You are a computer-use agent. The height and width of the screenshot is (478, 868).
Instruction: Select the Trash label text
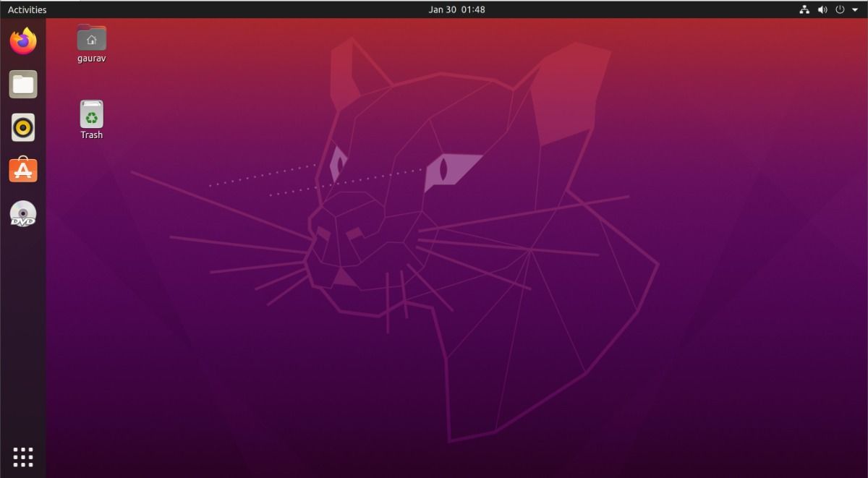[90, 135]
